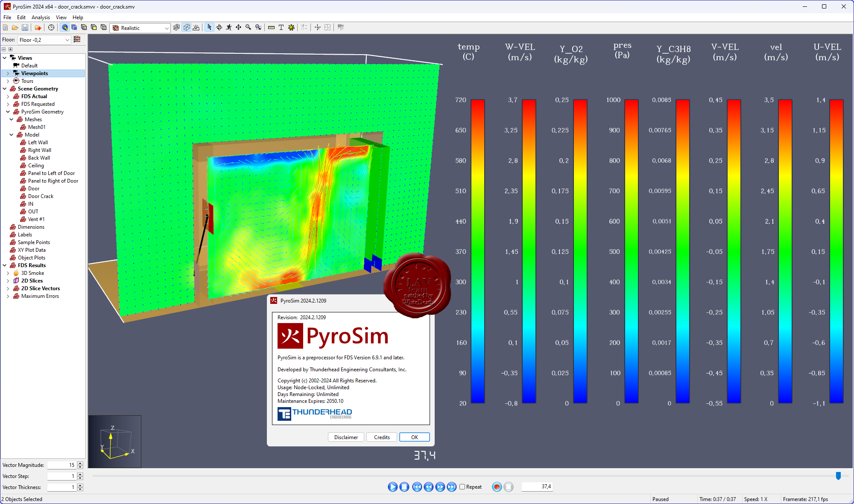Open the File menu
The image size is (854, 504).
[x=7, y=17]
